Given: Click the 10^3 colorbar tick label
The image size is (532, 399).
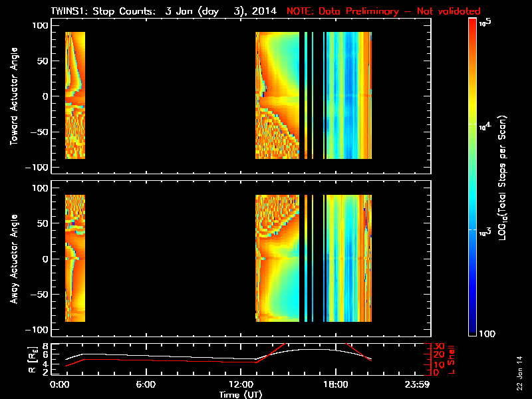Looking at the screenshot, I should click(485, 230).
